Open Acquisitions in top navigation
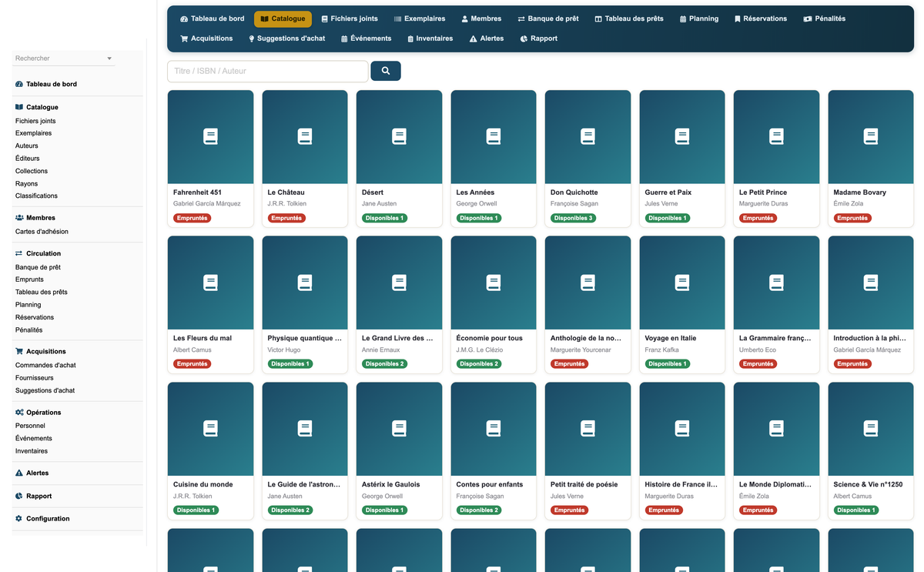 (206, 38)
